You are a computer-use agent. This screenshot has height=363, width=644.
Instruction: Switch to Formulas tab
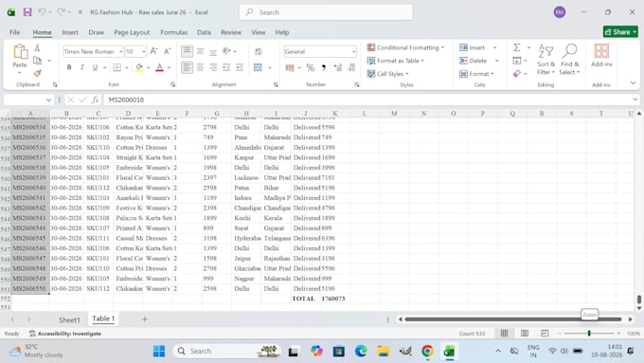173,32
